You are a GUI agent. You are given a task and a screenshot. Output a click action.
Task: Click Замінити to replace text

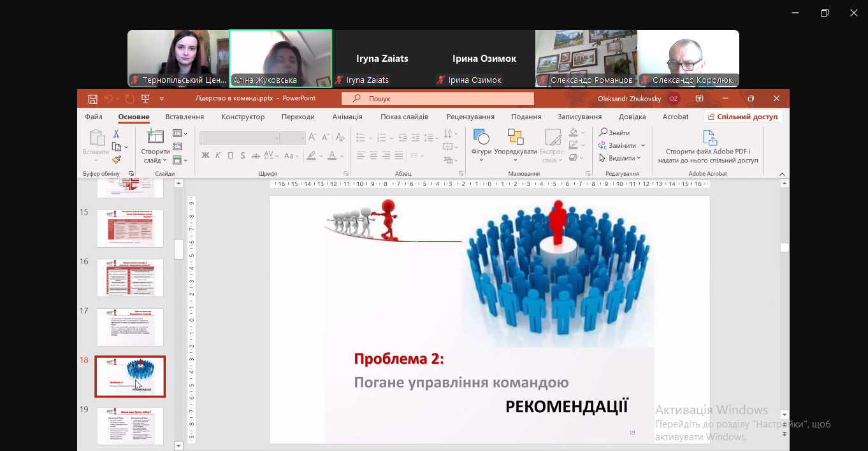pos(622,145)
